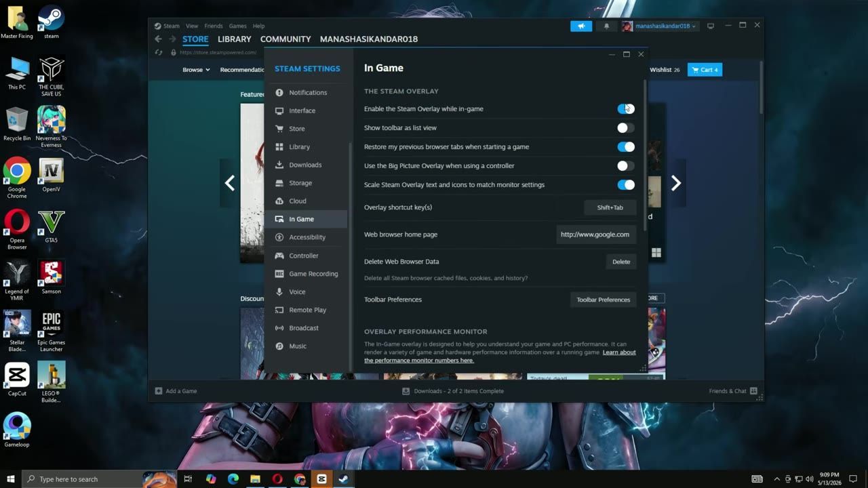Open the Friends menu
868x488 pixels.
214,26
